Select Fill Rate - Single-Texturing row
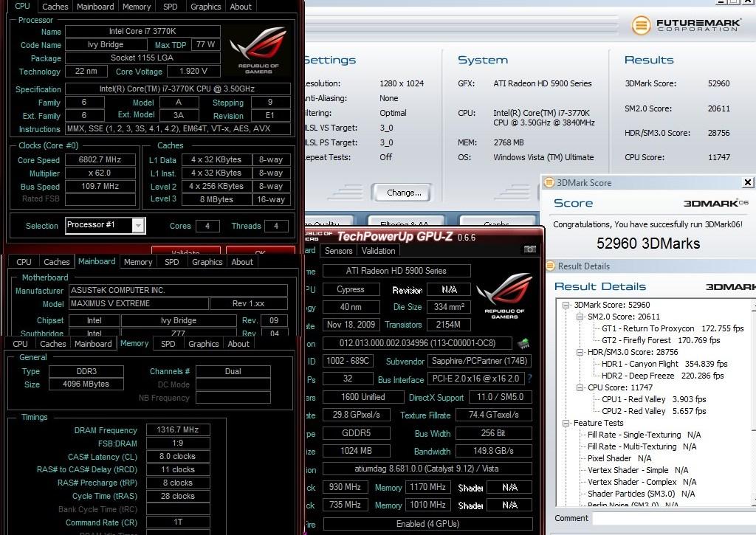756x535 pixels. point(644,435)
